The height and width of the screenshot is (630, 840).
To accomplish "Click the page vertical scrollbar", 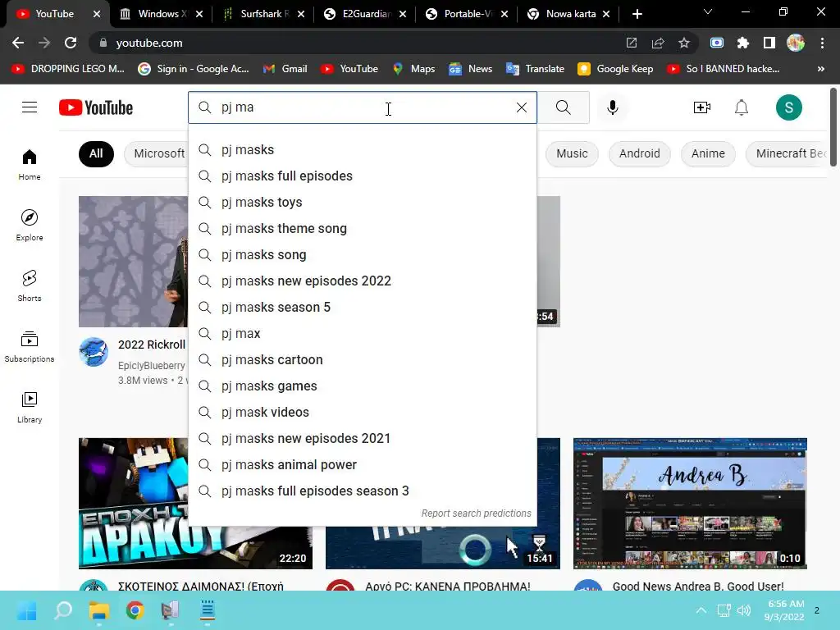I will tap(833, 128).
